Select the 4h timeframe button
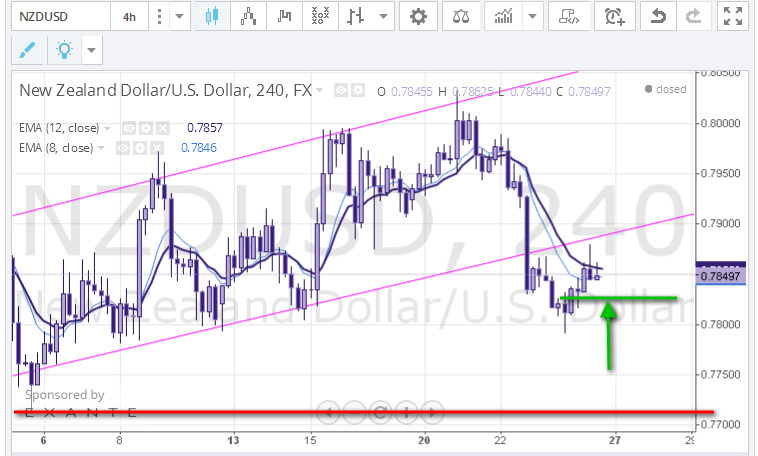Image resolution: width=758 pixels, height=456 pixels. (129, 16)
